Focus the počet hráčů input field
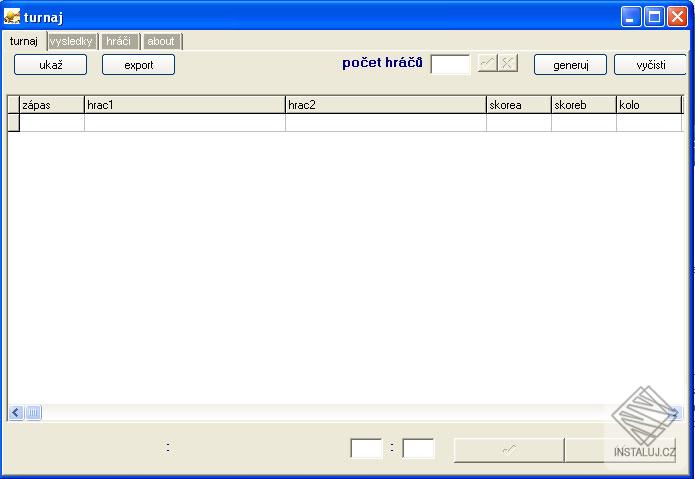The height and width of the screenshot is (479, 695). (450, 64)
